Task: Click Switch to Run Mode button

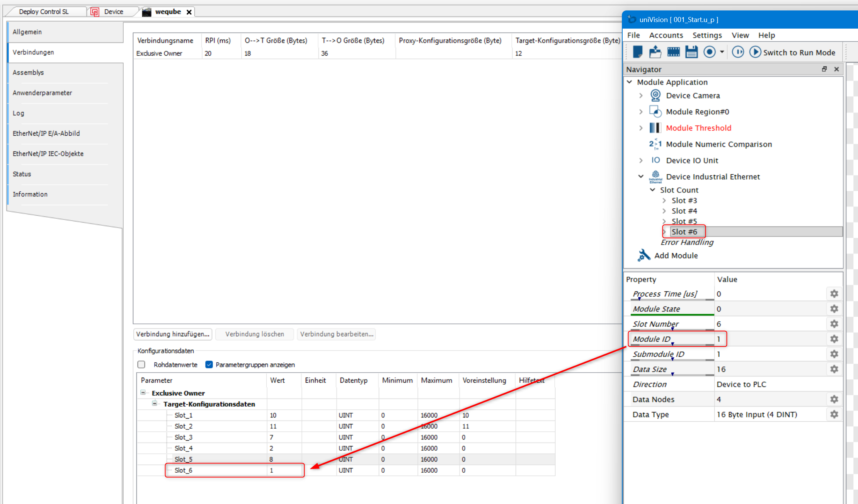Action: tap(792, 52)
